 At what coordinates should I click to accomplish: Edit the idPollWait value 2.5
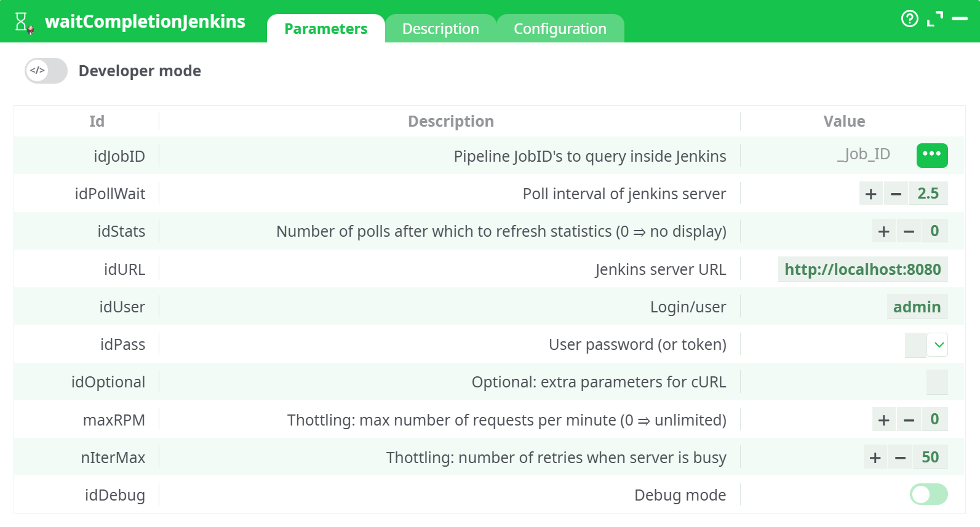(928, 194)
